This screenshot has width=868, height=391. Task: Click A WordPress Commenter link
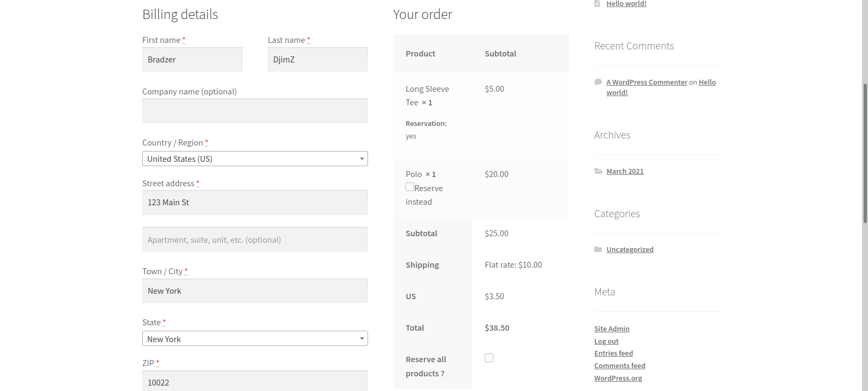(647, 82)
